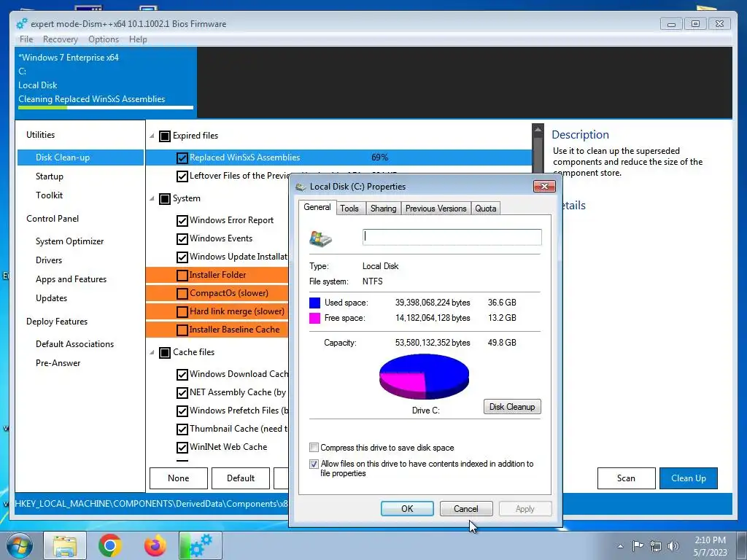Click the Default selection button
The image size is (747, 560).
(241, 478)
